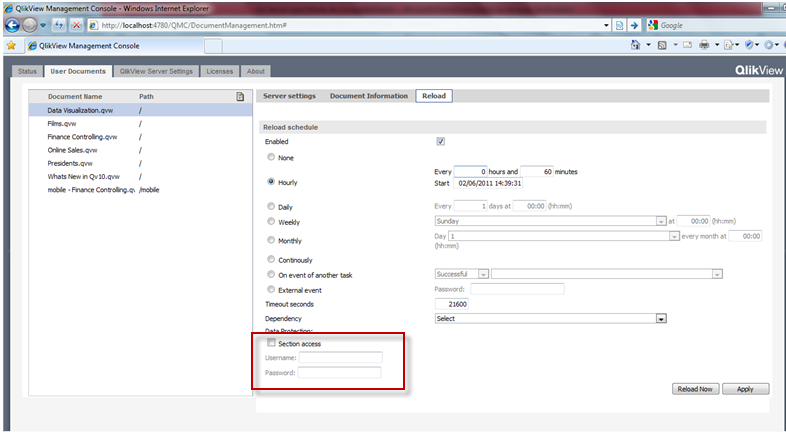The height and width of the screenshot is (432, 786).
Task: Open the Document Information sub-tab
Action: pos(368,96)
